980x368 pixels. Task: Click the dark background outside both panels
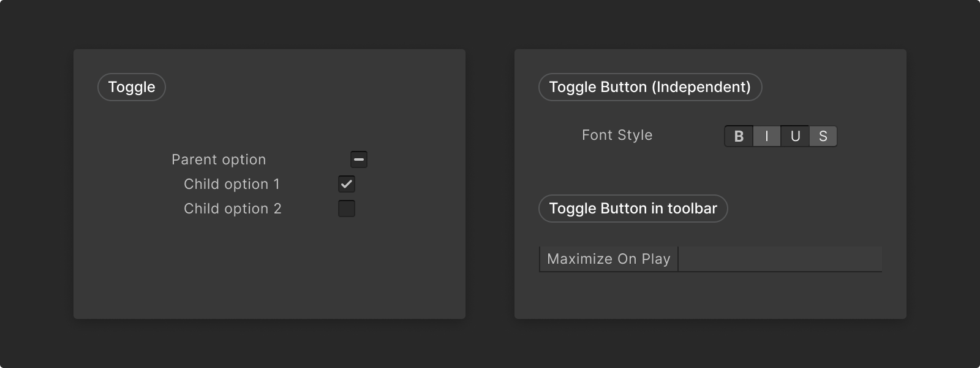pyautogui.click(x=490, y=343)
